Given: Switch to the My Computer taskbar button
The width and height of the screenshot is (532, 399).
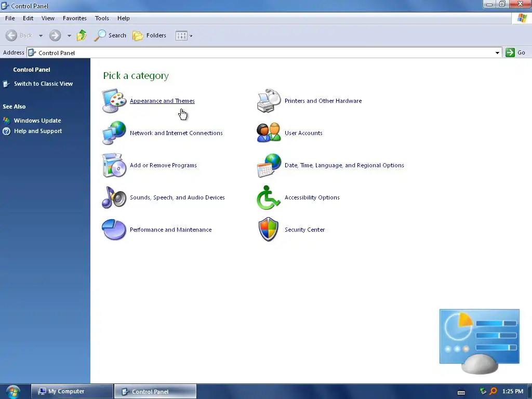Looking at the screenshot, I should 72,392.
